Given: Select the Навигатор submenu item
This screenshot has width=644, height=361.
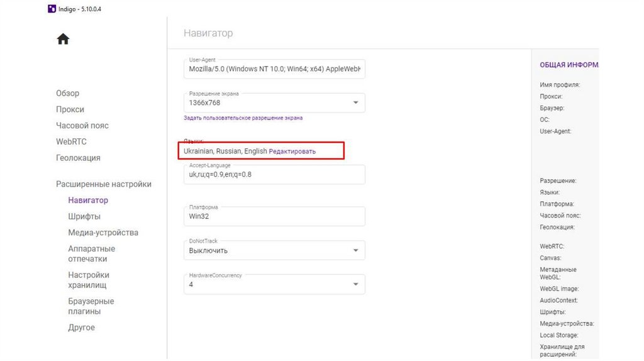Looking at the screenshot, I should click(88, 201).
